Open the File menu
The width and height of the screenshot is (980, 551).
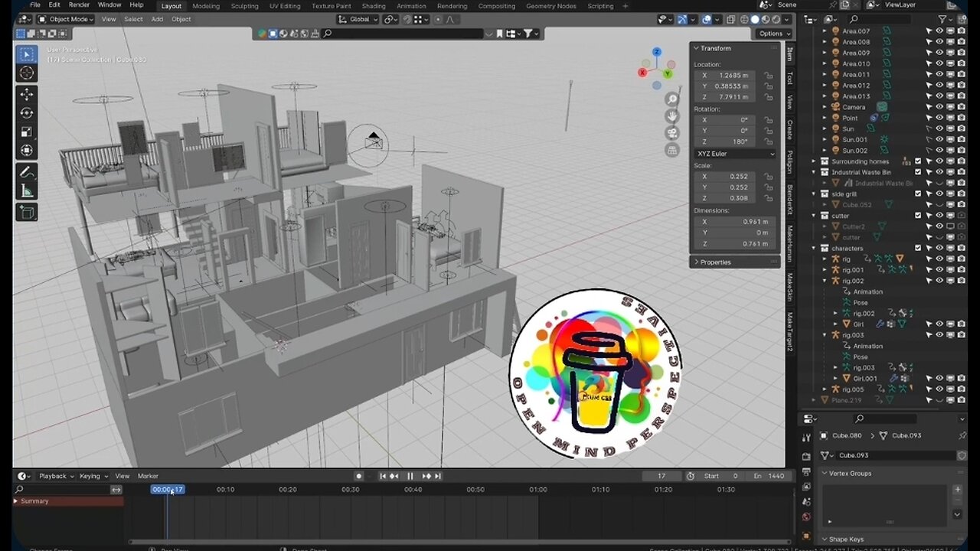[x=35, y=5]
